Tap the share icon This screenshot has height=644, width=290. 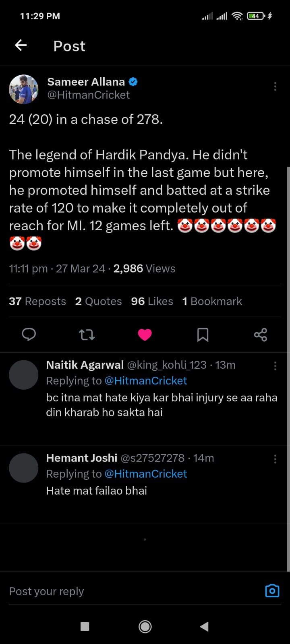click(261, 334)
